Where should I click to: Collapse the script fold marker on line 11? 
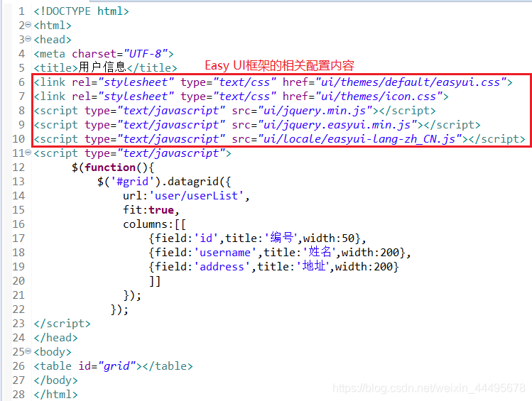(x=28, y=153)
